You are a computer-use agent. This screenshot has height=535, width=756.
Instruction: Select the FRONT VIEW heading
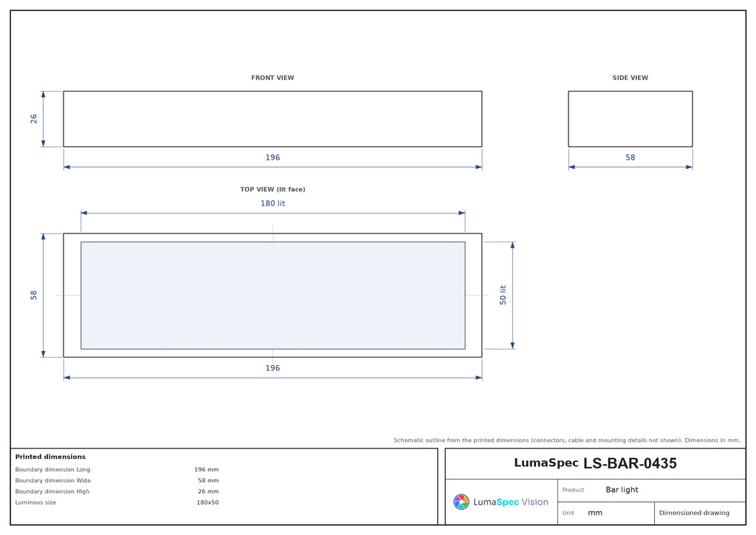[x=272, y=78]
